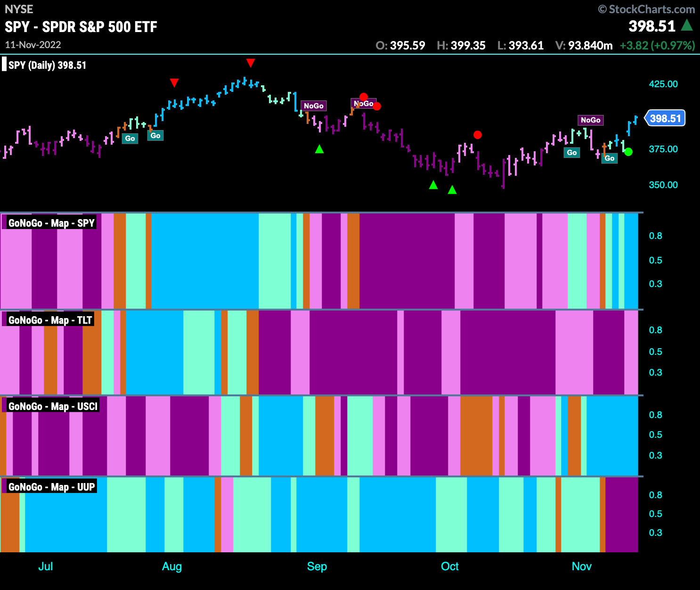The width and height of the screenshot is (700, 590).
Task: Click the 398.51 price tag on the axis
Action: [665, 118]
